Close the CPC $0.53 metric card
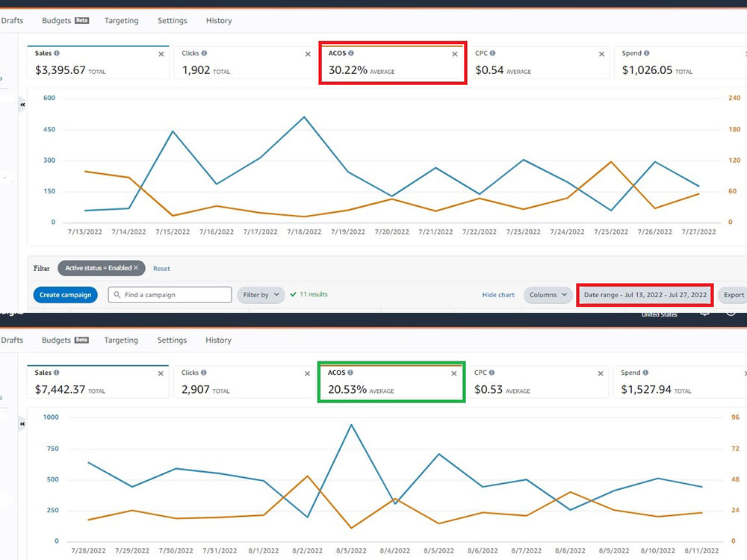Image resolution: width=747 pixels, height=560 pixels. (601, 373)
